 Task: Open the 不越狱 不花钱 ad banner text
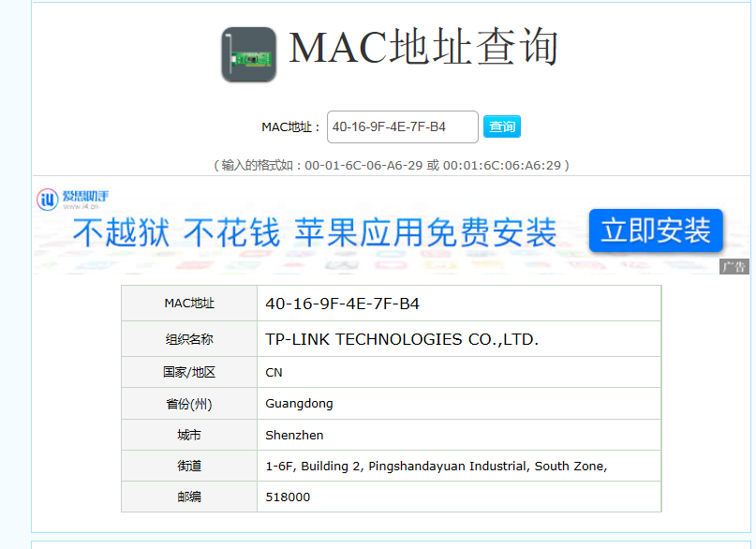(x=315, y=232)
